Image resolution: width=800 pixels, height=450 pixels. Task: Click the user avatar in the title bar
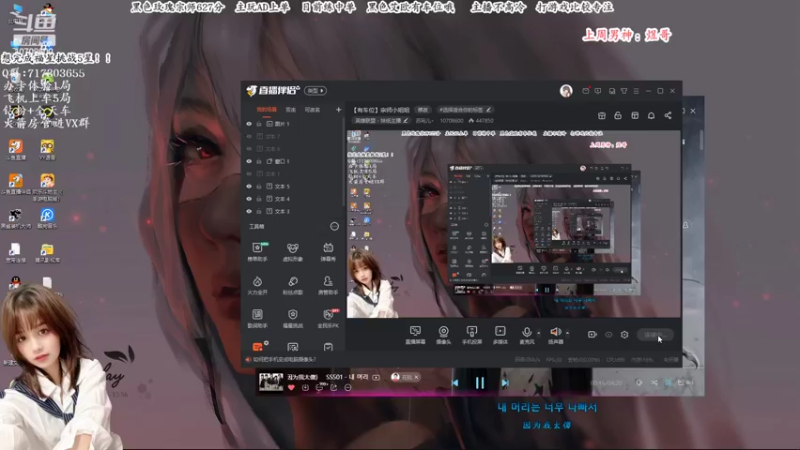click(566, 91)
